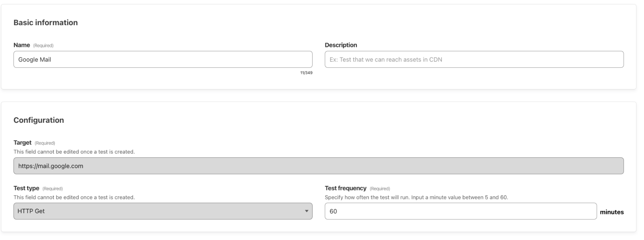The image size is (644, 240).
Task: Click the text 'Specify how often the test will run'
Action: (x=367, y=197)
